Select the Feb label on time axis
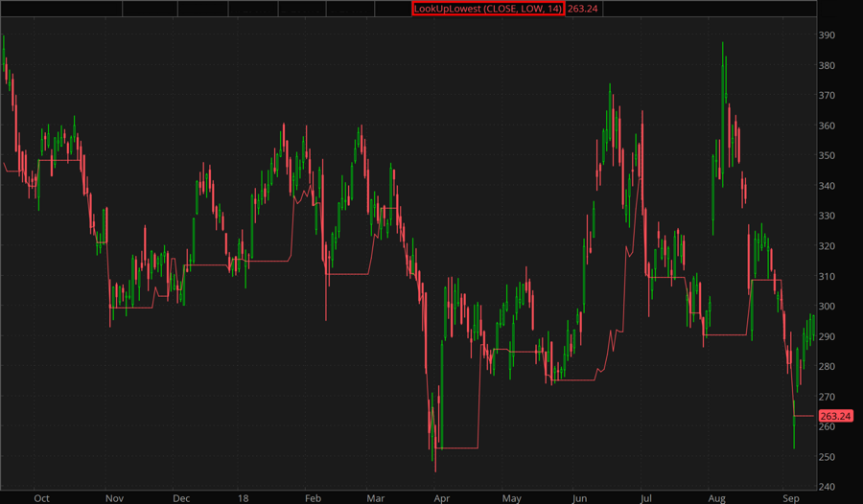The image size is (863, 504). (313, 498)
